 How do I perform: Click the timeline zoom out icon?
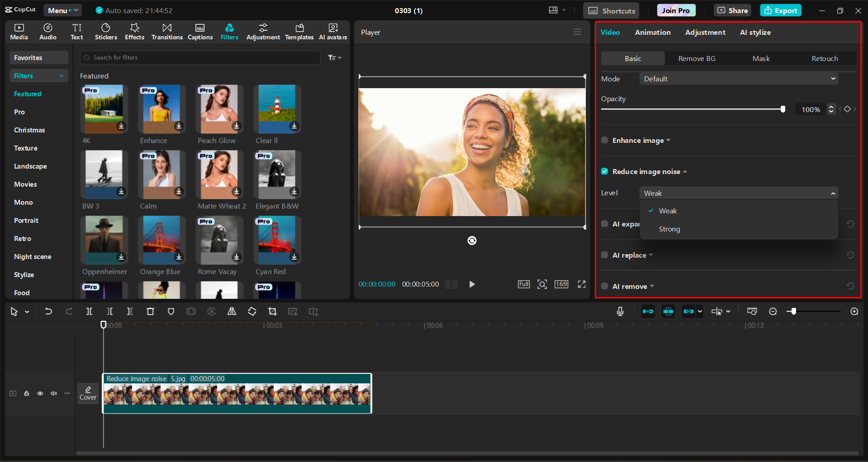click(x=773, y=311)
